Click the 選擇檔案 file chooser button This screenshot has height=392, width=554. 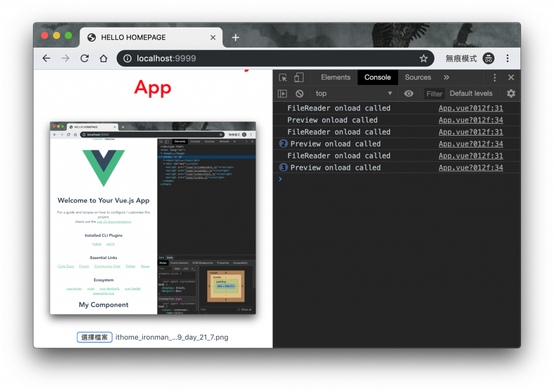point(94,337)
